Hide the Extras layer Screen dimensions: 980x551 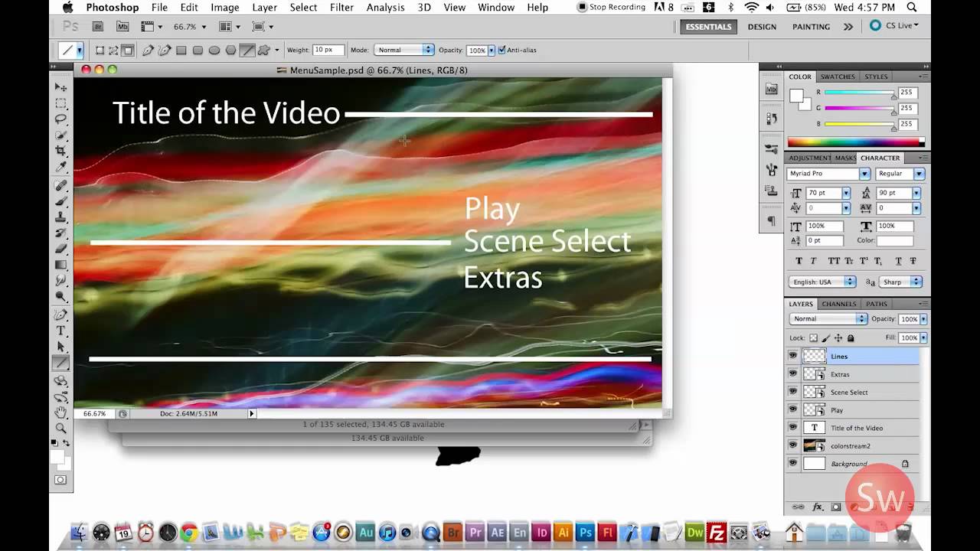pos(792,374)
